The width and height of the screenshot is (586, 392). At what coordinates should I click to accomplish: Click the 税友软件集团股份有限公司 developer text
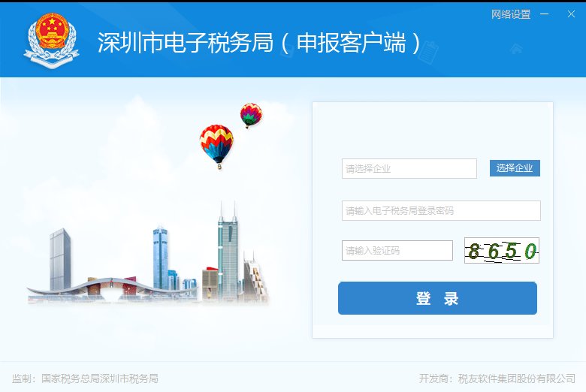tap(516, 378)
